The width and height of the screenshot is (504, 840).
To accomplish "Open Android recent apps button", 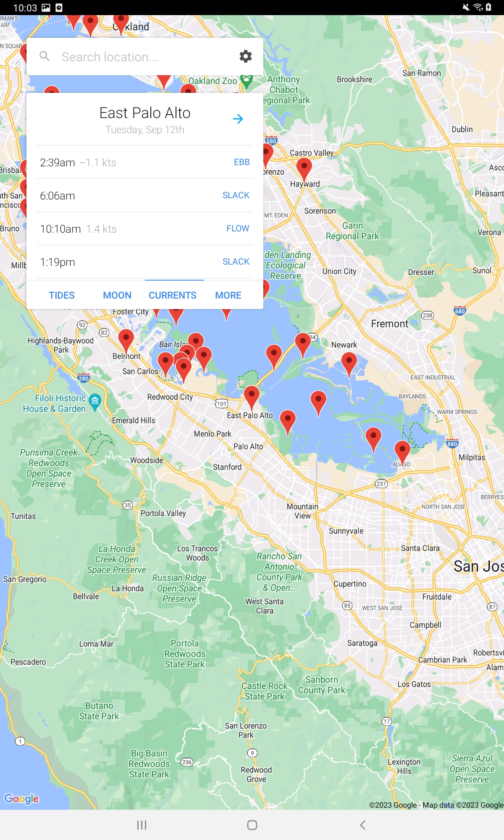I will coord(142,825).
